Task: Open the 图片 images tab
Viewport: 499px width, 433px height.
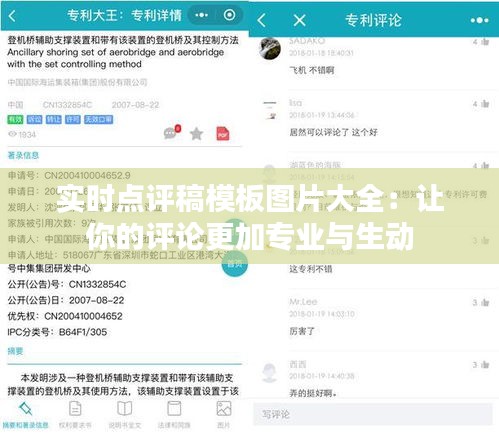Action: click(224, 415)
